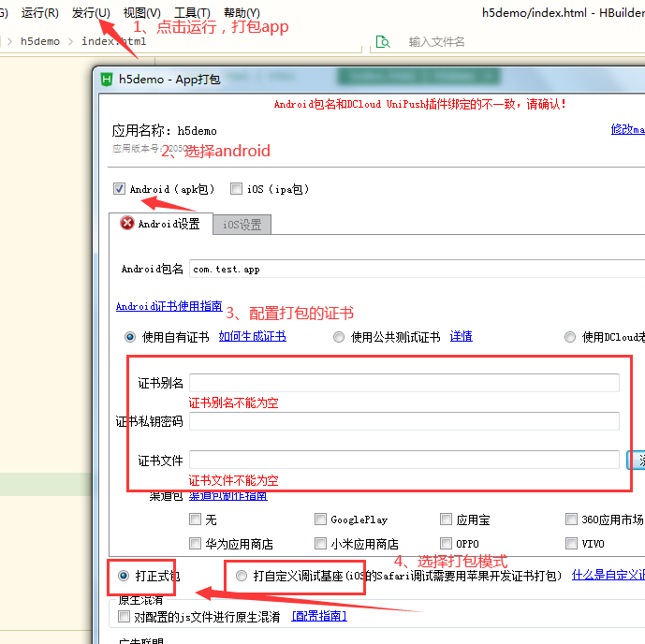Click the Android包名 input field
Screen dimensions: 645x644
(x=417, y=269)
